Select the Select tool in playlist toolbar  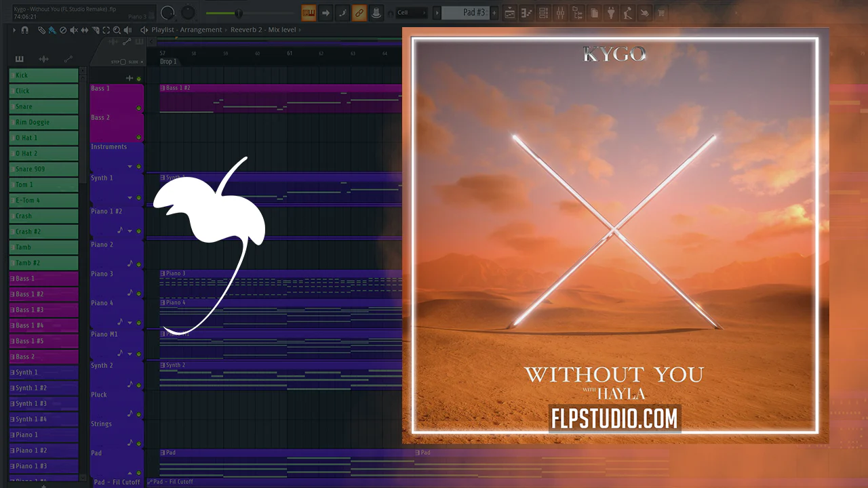point(106,30)
